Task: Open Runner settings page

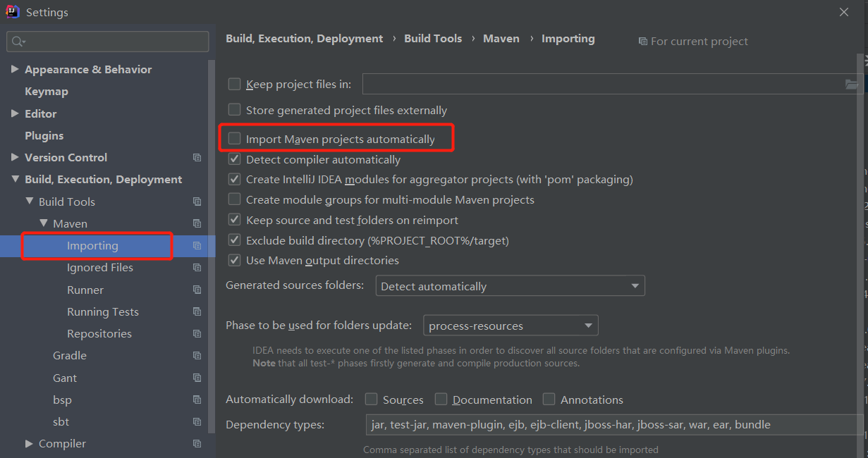Action: (85, 290)
